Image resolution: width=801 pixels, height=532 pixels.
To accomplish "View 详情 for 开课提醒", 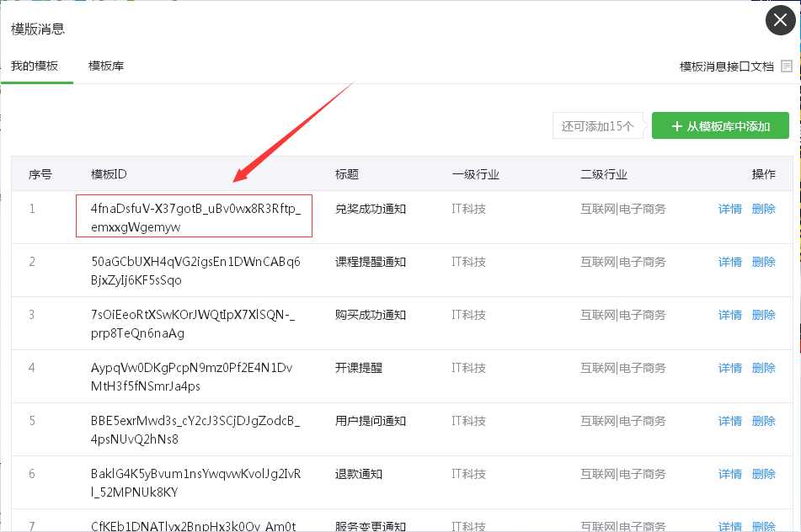I will point(730,368).
